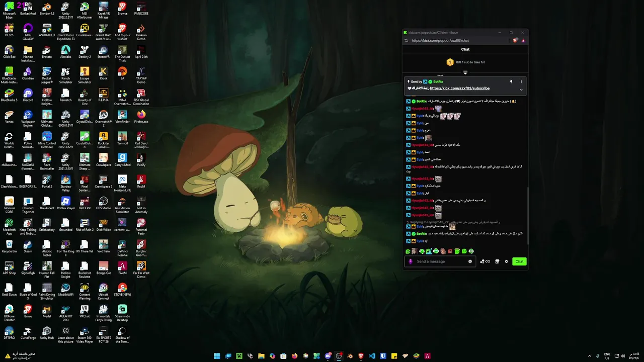Open site settings icon beside the URL
644x362 pixels.
(x=406, y=40)
